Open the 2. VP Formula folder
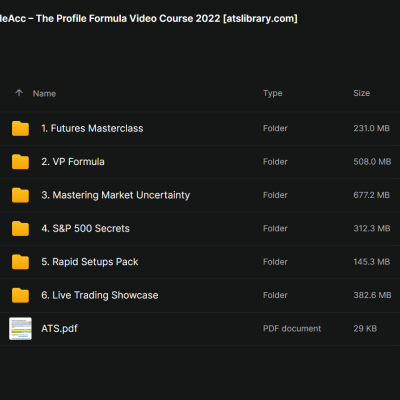400x400 pixels. (x=73, y=162)
